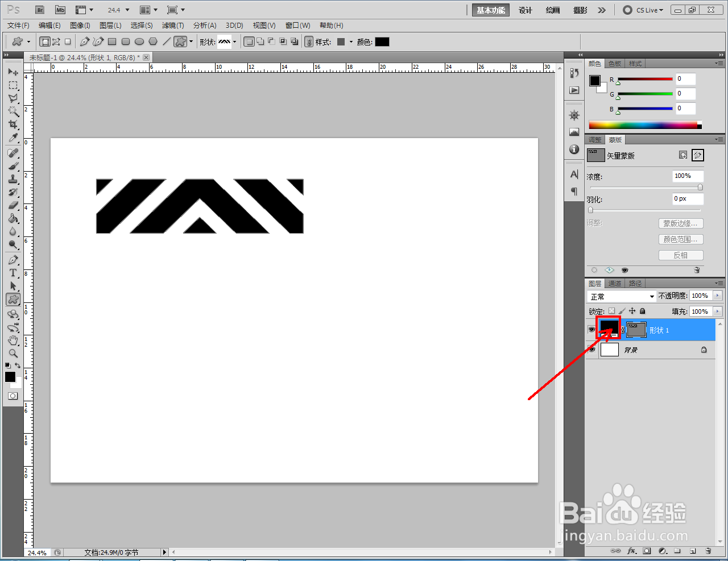Select the Horizontal Type tool
The height and width of the screenshot is (561, 728).
[x=13, y=273]
